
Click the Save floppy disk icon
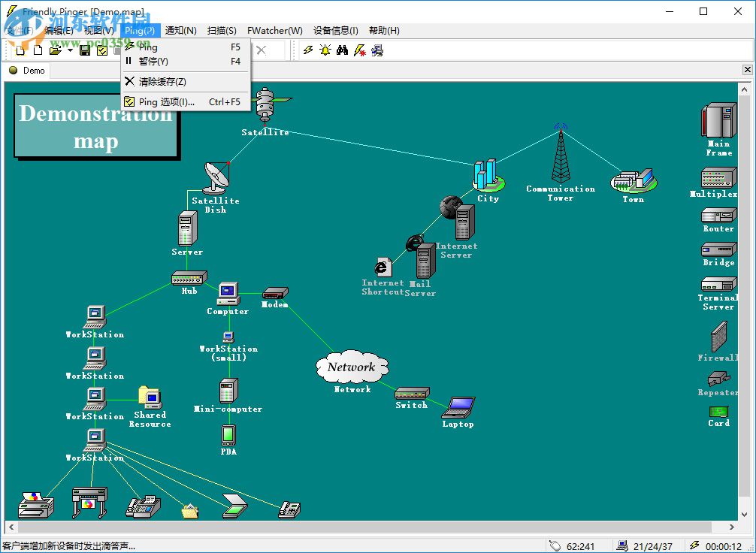(x=85, y=50)
